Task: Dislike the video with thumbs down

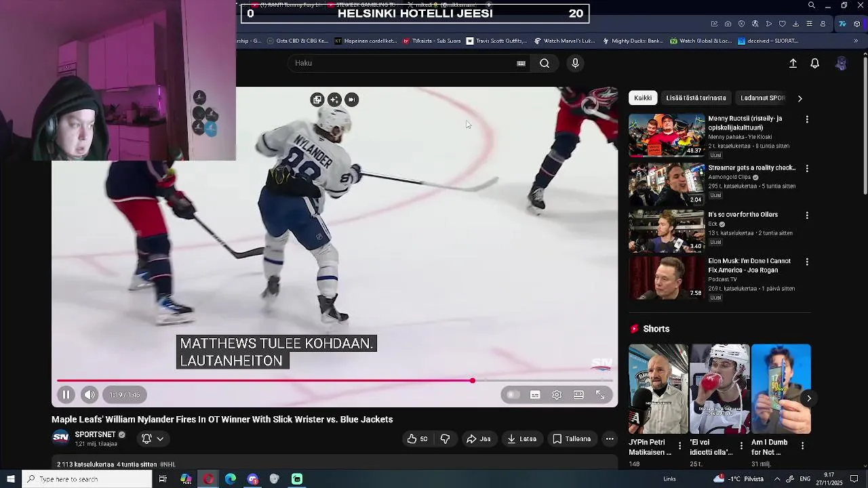Action: click(445, 439)
